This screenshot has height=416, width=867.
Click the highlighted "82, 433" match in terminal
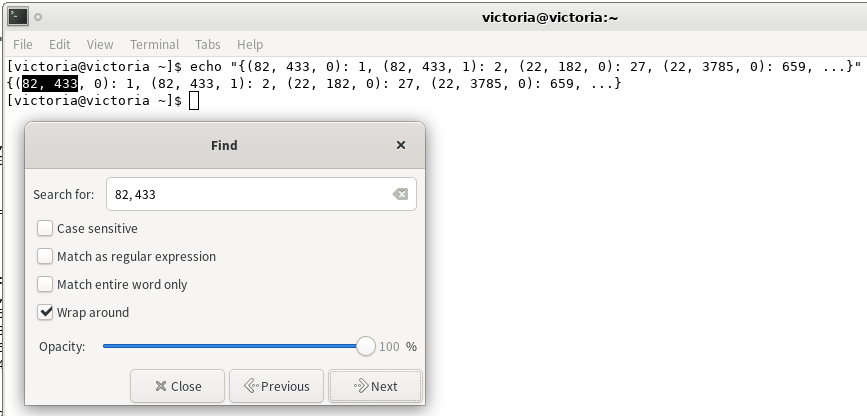[x=50, y=83]
